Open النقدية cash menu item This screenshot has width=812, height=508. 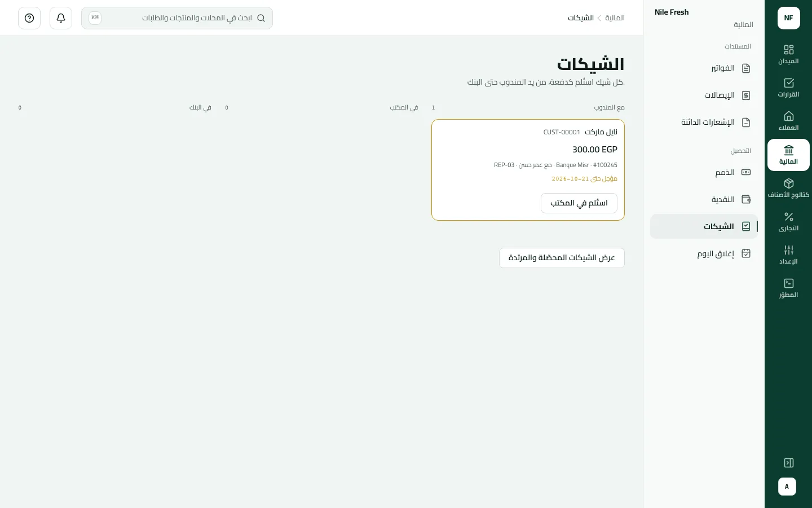point(704,199)
